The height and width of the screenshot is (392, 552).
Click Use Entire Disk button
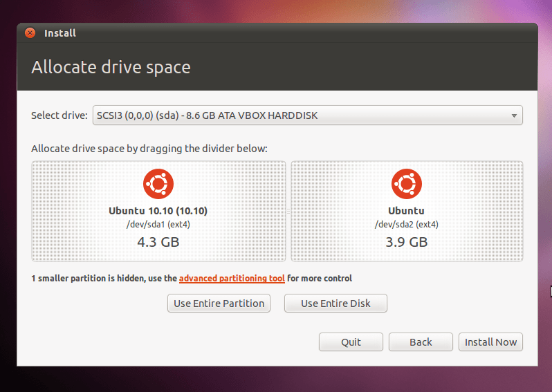(336, 304)
